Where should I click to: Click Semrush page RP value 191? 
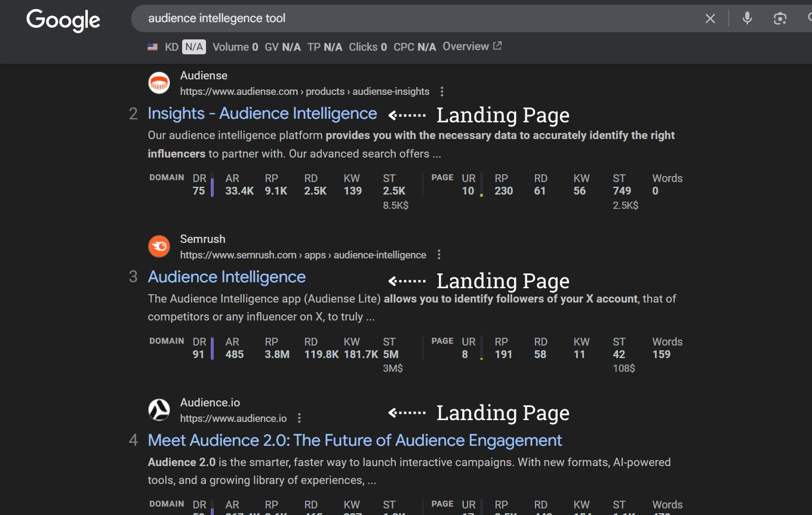504,354
